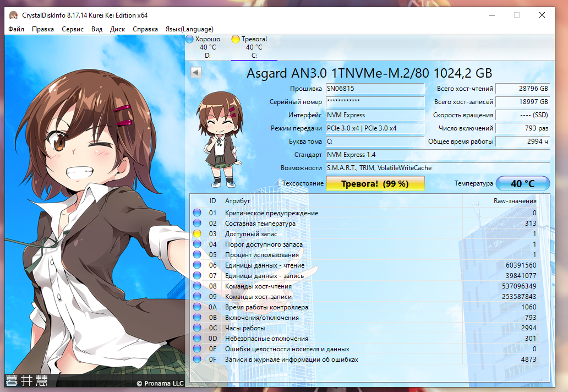Click the chibi Kurei Kei character image
The width and height of the screenshot is (568, 392).
click(219, 139)
